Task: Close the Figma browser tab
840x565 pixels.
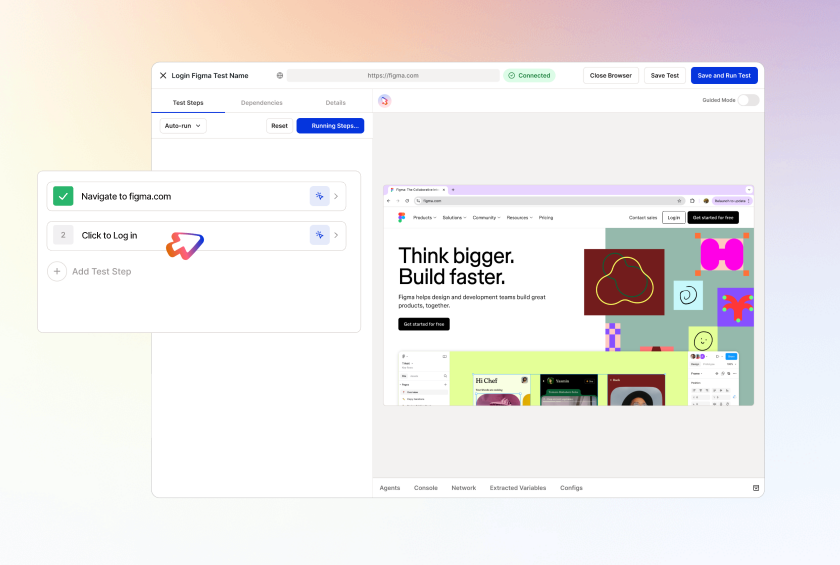Action: click(444, 190)
